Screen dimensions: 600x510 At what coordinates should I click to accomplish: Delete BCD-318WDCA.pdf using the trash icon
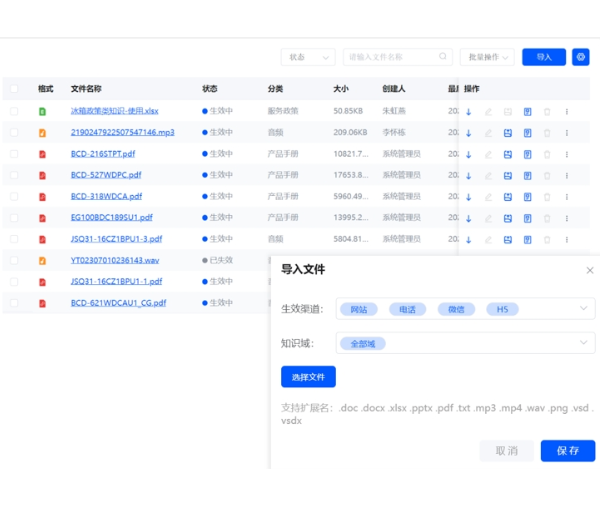(546, 196)
